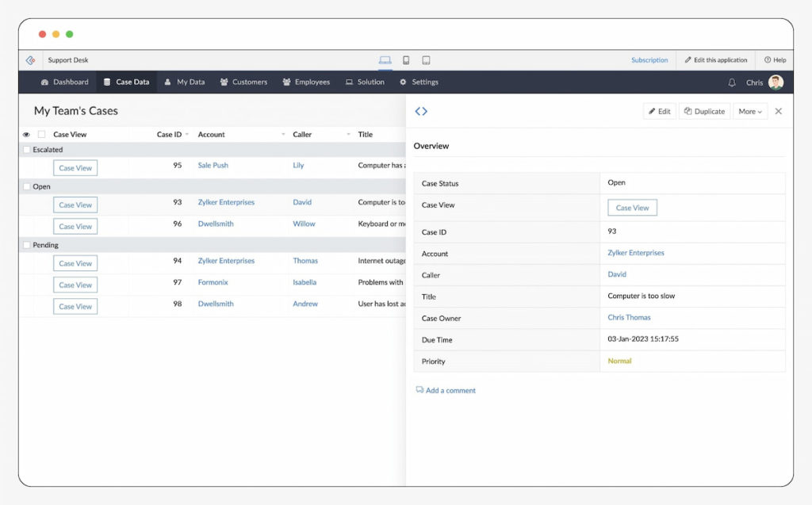The image size is (812, 505).
Task: Select the desktop preview icon
Action: (385, 59)
